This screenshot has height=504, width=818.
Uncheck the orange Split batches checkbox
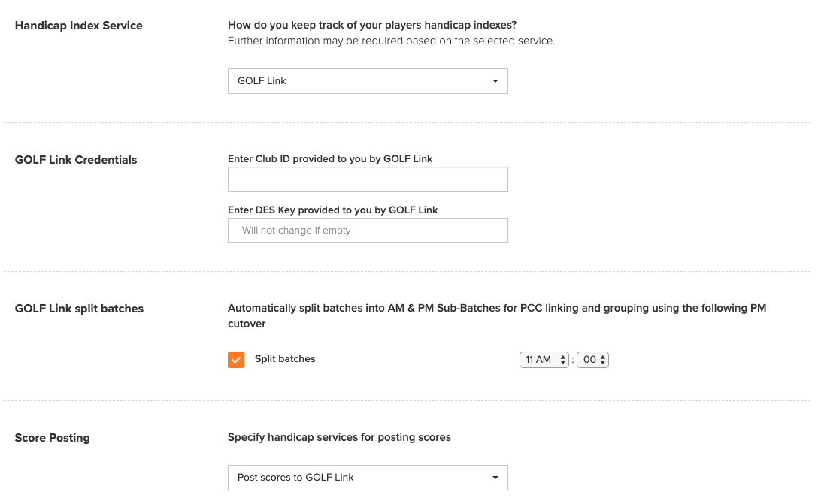click(236, 360)
